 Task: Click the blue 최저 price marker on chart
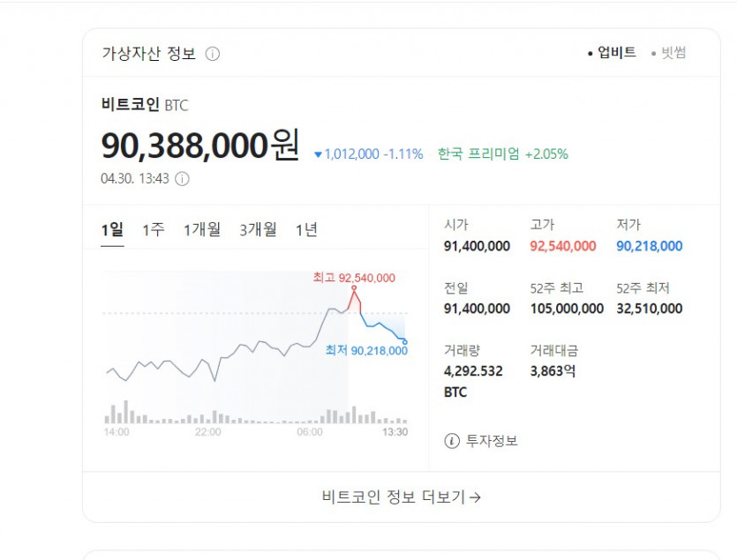(404, 341)
